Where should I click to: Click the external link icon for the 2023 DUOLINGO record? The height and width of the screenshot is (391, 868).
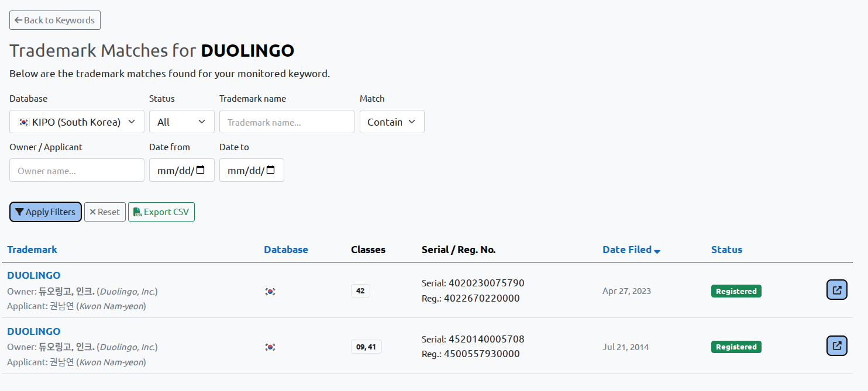[836, 289]
